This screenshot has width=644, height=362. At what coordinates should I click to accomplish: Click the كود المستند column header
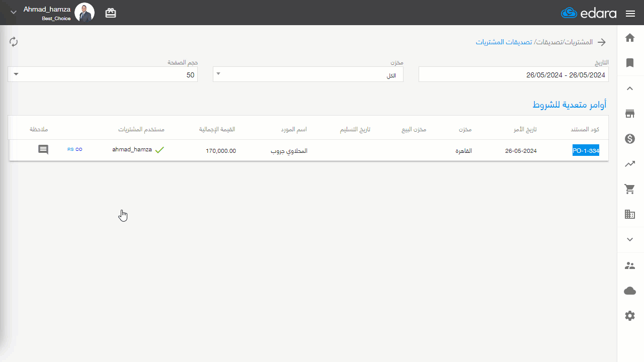click(x=585, y=129)
